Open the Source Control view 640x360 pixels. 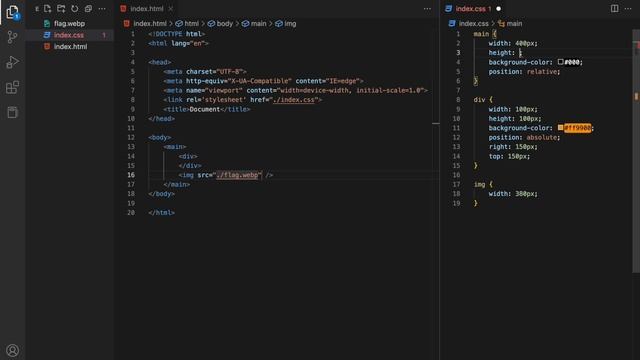12,37
